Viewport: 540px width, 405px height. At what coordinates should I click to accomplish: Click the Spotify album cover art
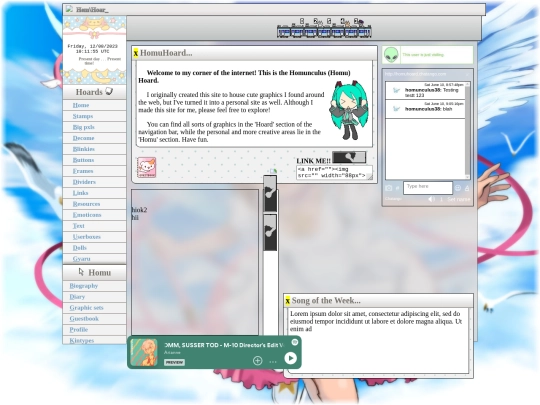click(144, 352)
